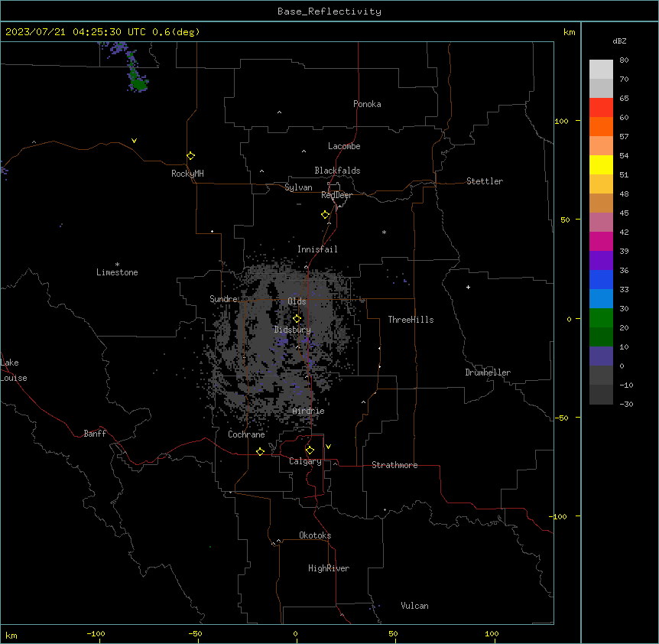659x644 pixels.
Task: Click the -50 tick label on the bottom axis
Action: (x=195, y=634)
